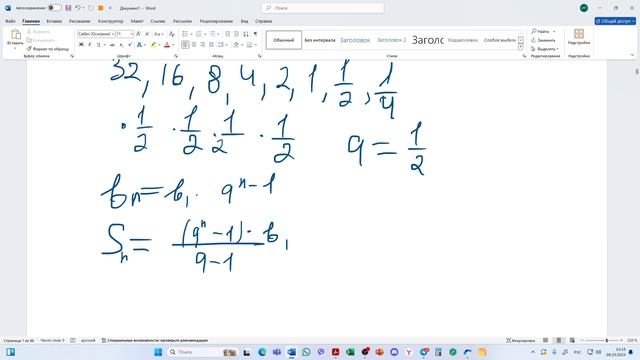The height and width of the screenshot is (360, 640).
Task: Toggle bold formatting Ж
Action: click(81, 44)
